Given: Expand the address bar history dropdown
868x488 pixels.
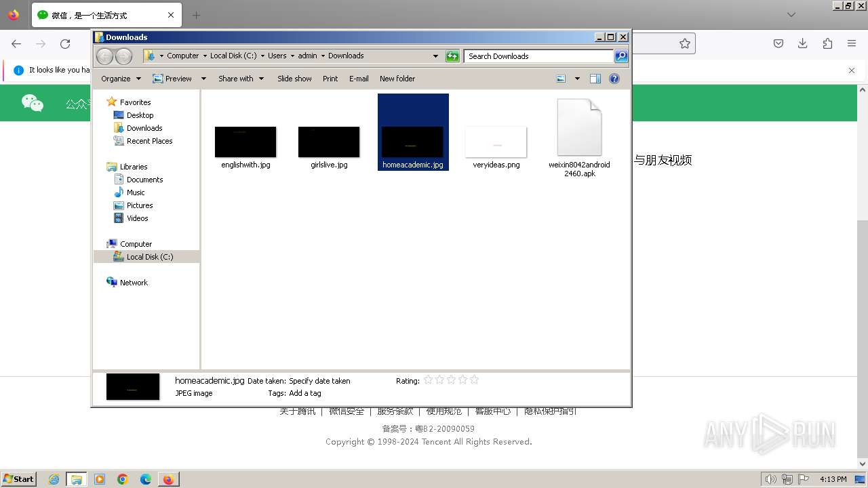Looking at the screenshot, I should (435, 56).
